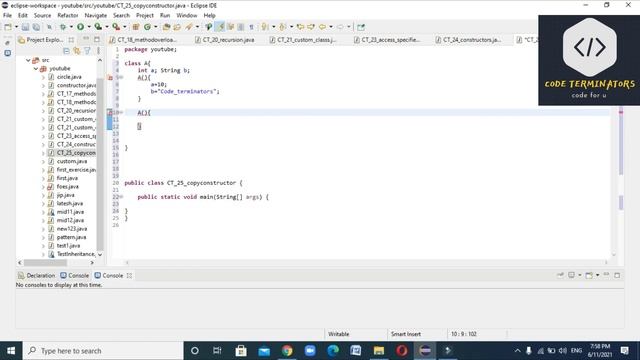Click the Coverage run icon
The image size is (640, 360).
[98, 27]
